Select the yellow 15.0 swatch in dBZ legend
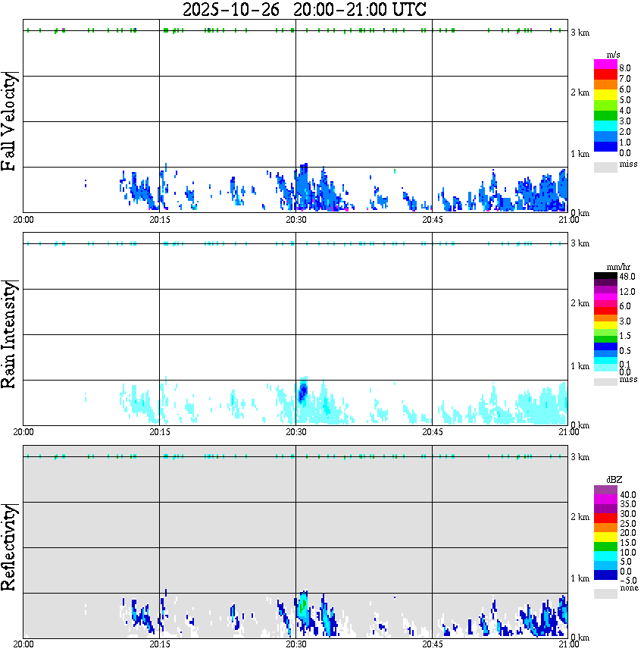 click(605, 537)
